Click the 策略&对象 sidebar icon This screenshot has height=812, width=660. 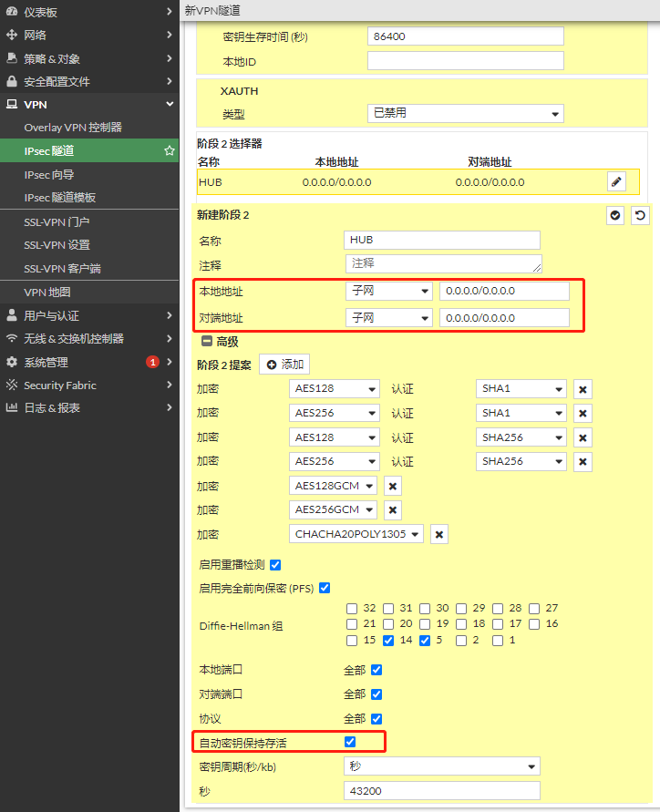(12, 58)
